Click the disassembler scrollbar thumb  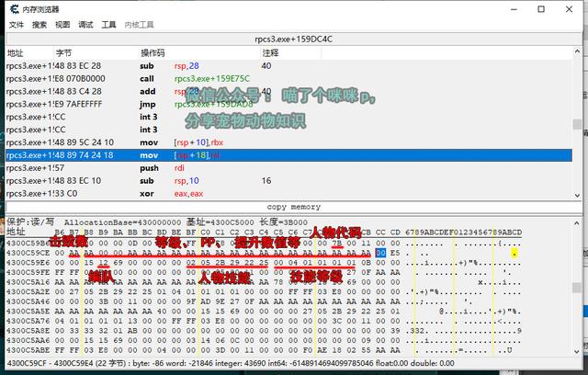pos(577,124)
